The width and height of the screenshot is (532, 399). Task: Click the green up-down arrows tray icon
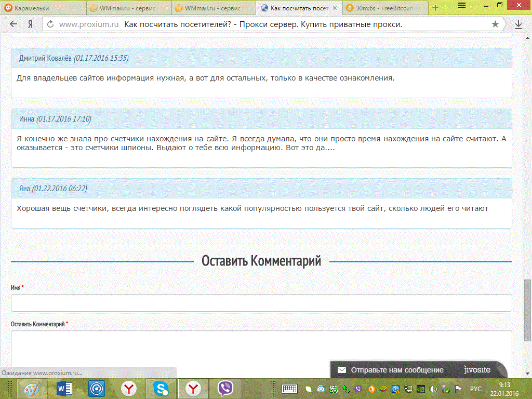tap(345, 389)
